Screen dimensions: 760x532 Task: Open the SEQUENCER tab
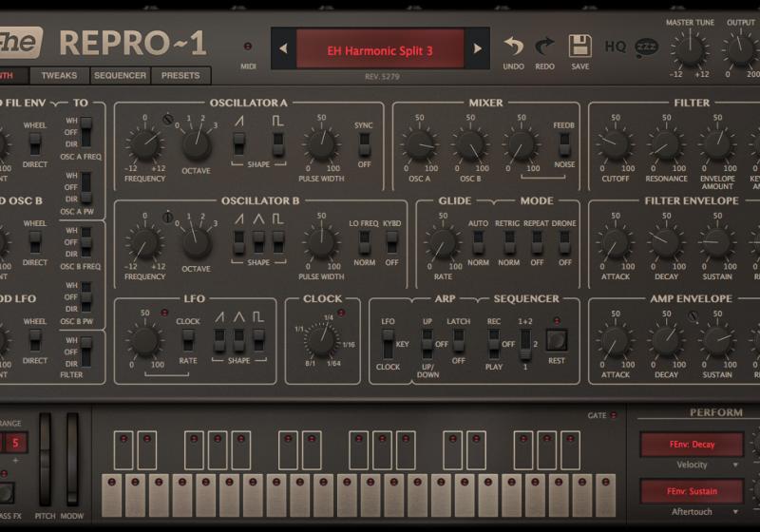[x=121, y=76]
